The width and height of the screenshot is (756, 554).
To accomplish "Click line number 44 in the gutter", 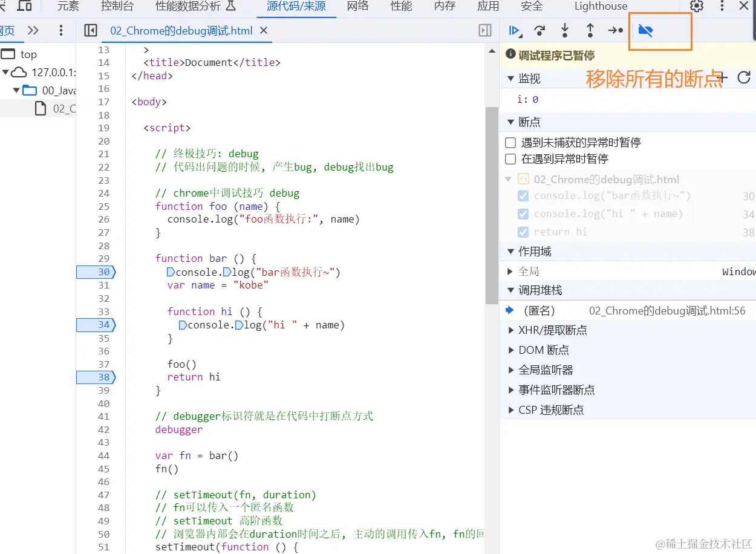I will (x=103, y=456).
